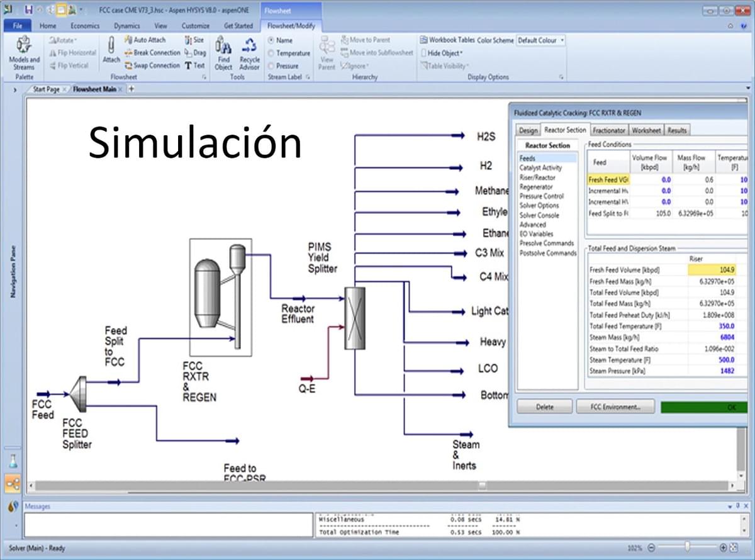Click the Total Feed Temperature value field

[712, 327]
